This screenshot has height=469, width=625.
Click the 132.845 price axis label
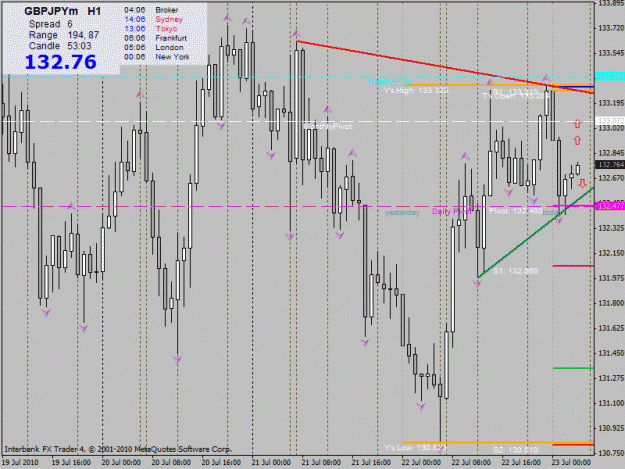(x=611, y=153)
